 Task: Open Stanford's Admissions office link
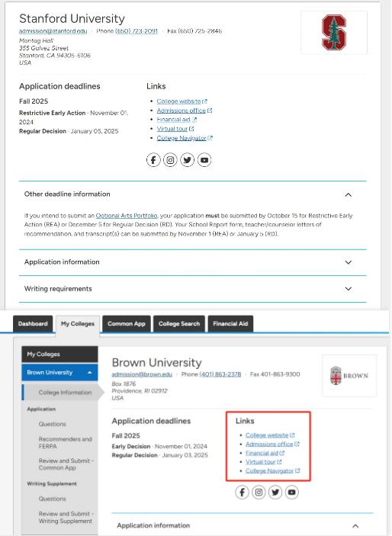(x=185, y=111)
